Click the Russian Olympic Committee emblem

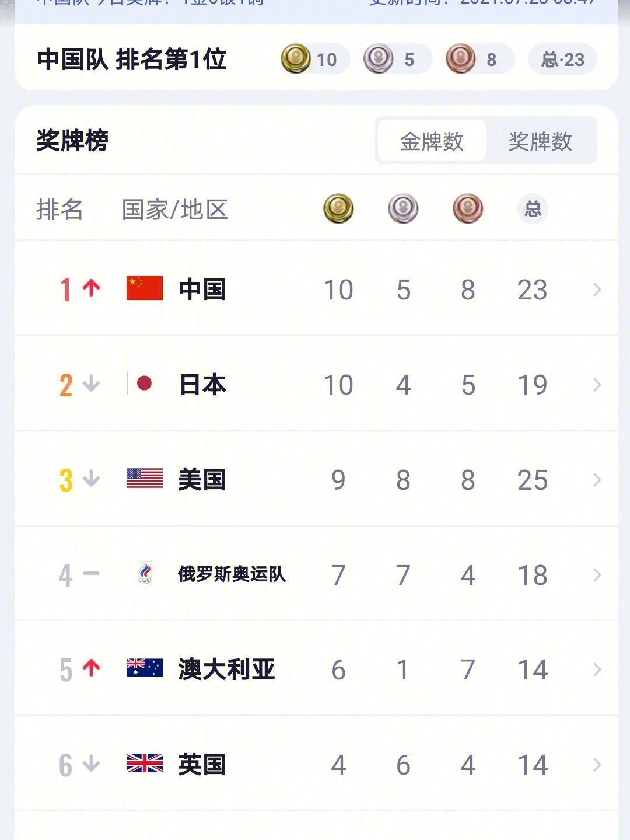(x=145, y=574)
